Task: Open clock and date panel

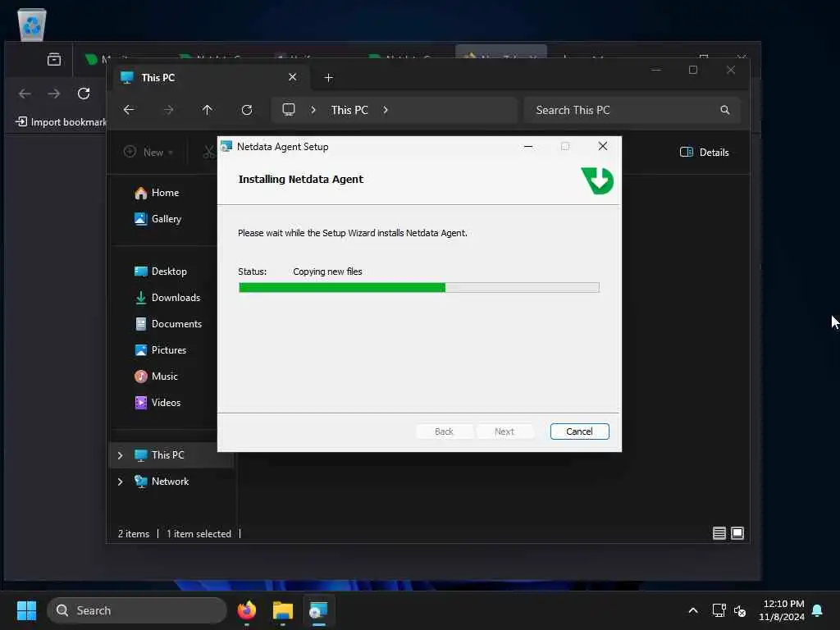Action: [781, 610]
